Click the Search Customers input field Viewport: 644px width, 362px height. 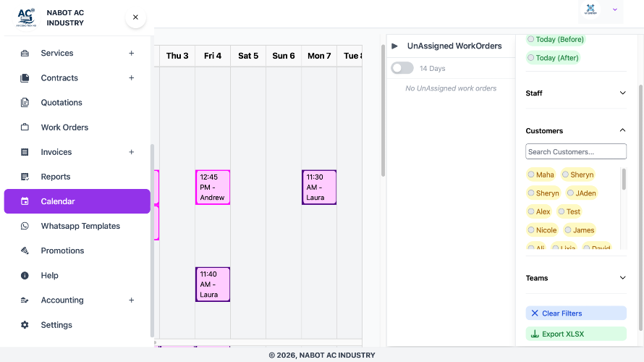576,152
